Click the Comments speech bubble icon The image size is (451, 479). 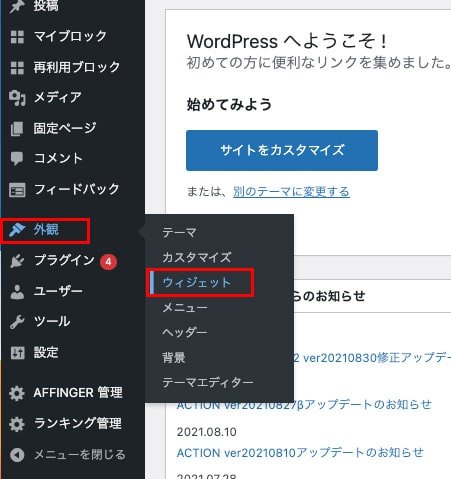click(17, 159)
